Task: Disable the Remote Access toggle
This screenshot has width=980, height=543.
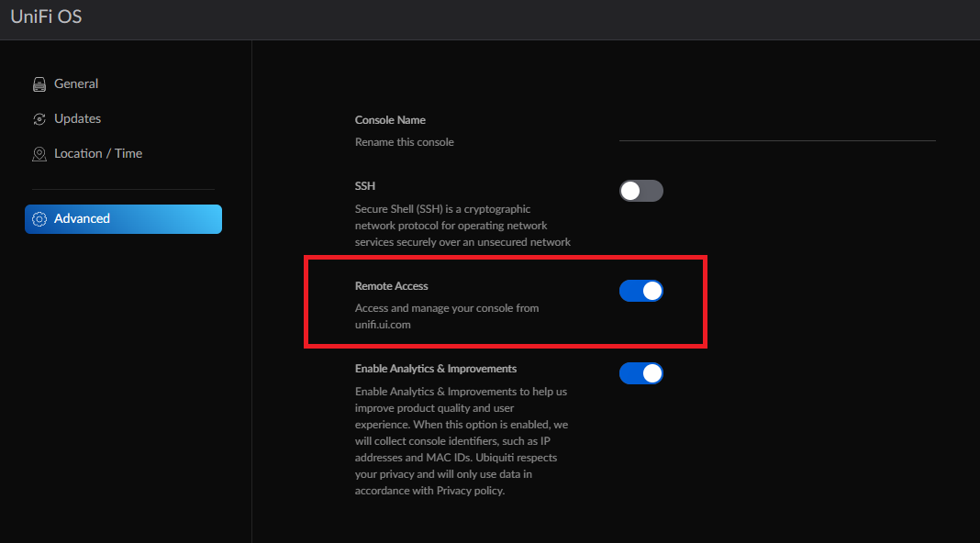Action: [640, 291]
